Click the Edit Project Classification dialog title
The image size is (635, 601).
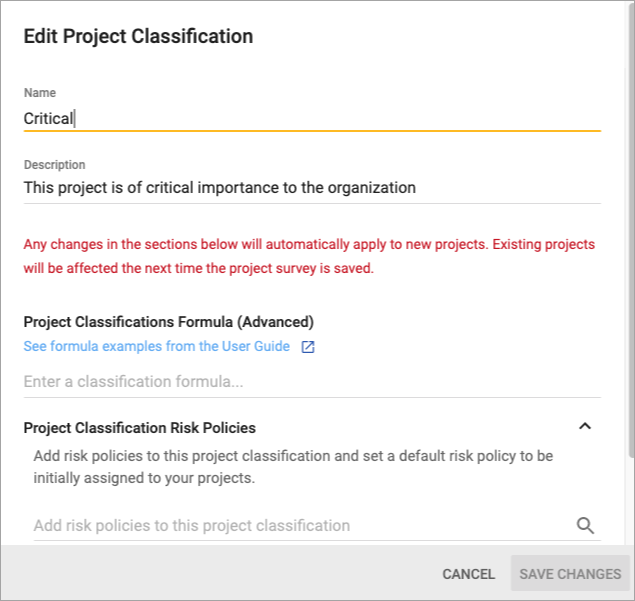click(x=138, y=37)
